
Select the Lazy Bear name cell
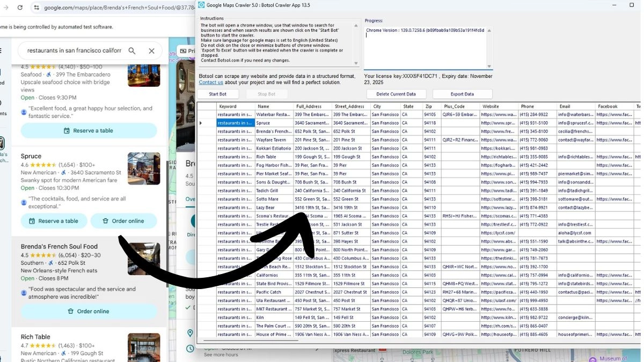point(274,208)
